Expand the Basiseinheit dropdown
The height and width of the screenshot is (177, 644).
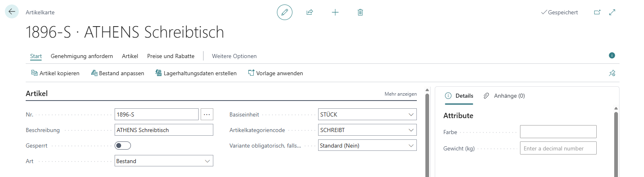[367, 114]
